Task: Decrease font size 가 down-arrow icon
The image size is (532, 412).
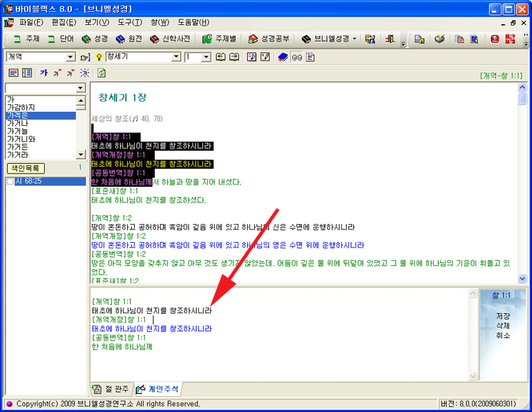Action: point(70,73)
